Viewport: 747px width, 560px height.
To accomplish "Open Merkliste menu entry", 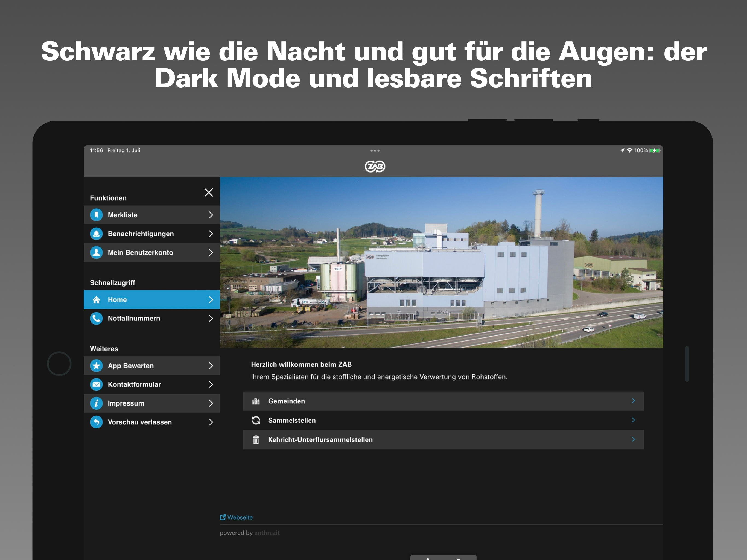I will click(152, 215).
